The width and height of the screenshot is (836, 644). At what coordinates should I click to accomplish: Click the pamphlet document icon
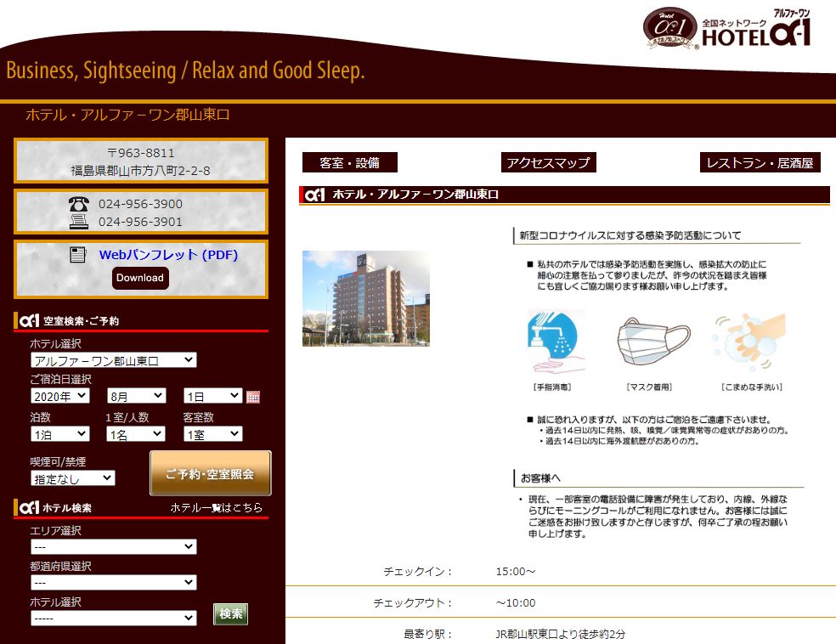78,255
